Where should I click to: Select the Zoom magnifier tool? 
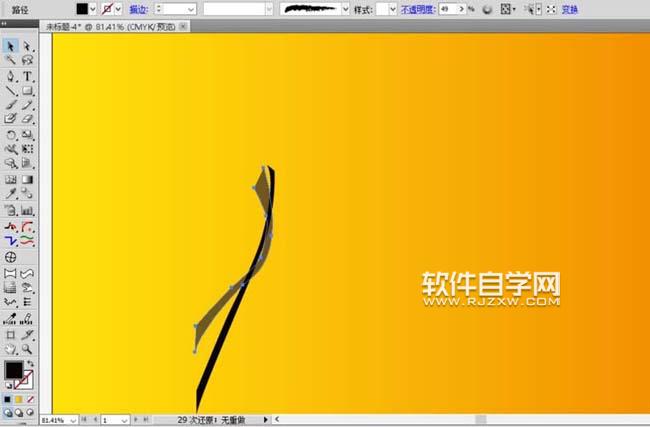click(x=27, y=349)
